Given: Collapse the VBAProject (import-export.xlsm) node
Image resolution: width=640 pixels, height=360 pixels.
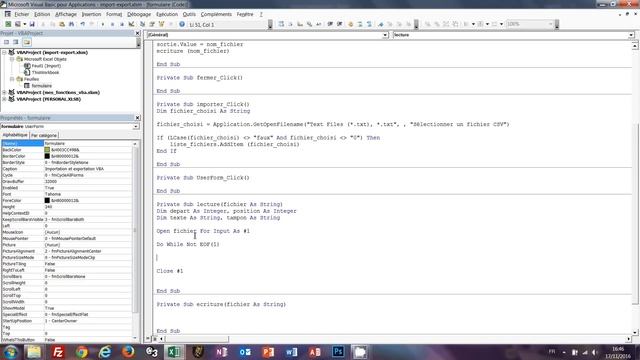Looking at the screenshot, I should pos(4,52).
